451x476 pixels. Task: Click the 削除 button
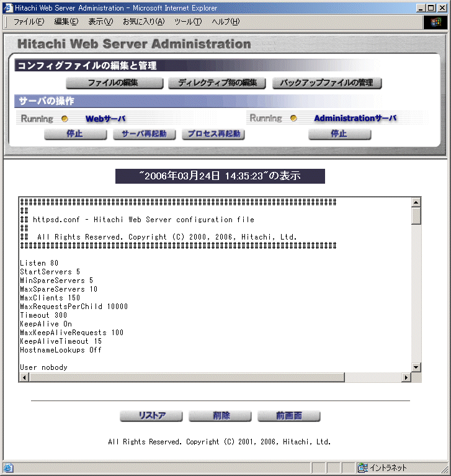point(220,416)
